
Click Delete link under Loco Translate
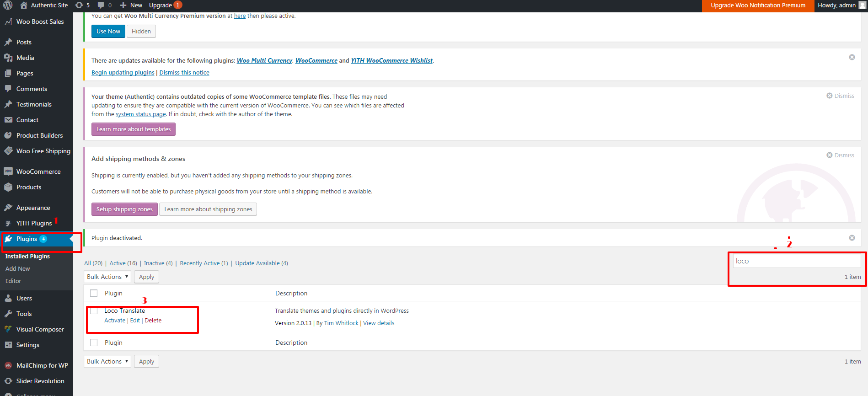point(153,320)
